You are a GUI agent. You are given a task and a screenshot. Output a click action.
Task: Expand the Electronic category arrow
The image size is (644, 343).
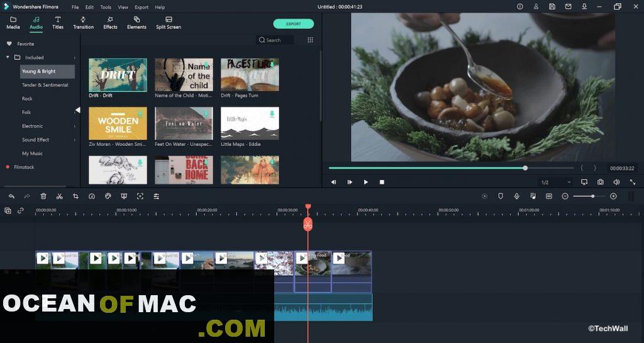click(x=75, y=126)
